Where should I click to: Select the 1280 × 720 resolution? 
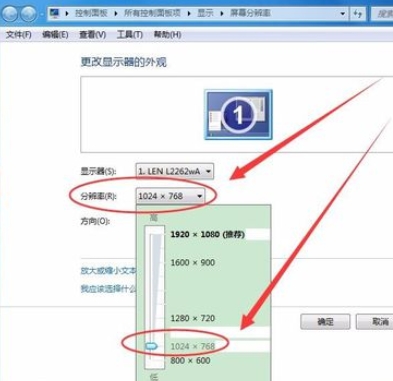tap(193, 318)
